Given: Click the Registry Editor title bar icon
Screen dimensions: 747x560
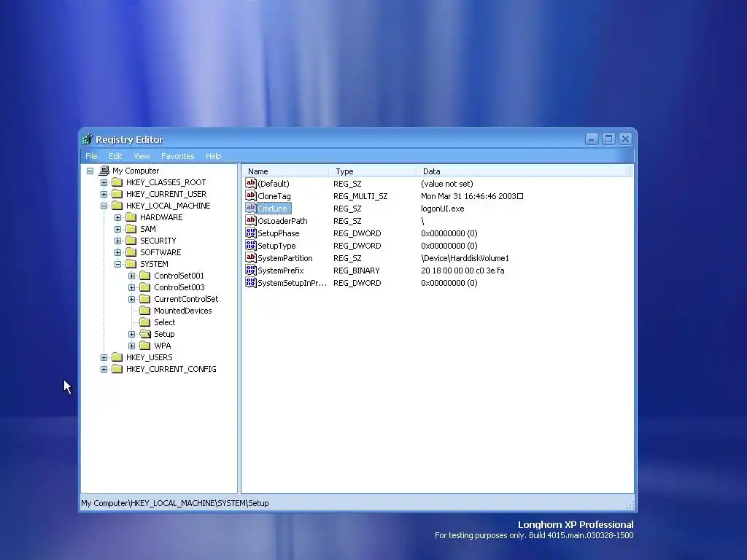Looking at the screenshot, I should pyautogui.click(x=88, y=139).
